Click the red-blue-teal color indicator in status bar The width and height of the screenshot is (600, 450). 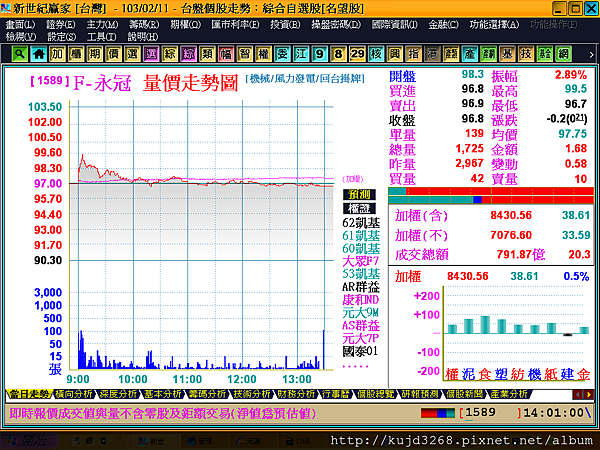438,413
